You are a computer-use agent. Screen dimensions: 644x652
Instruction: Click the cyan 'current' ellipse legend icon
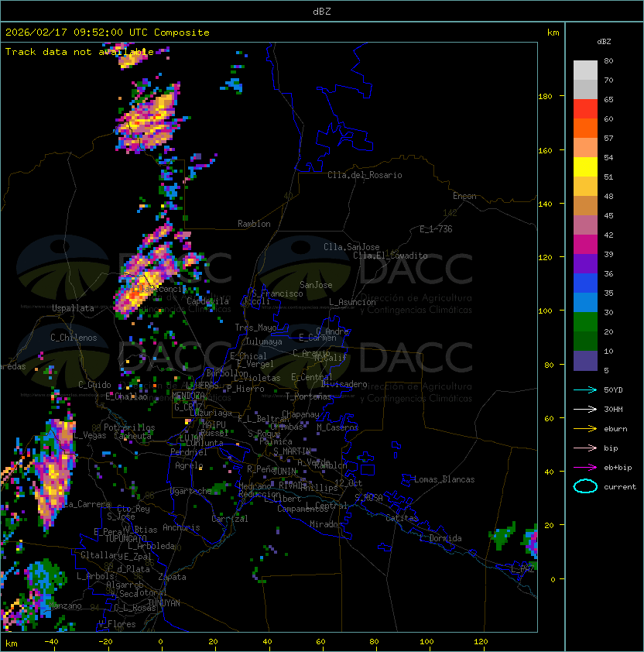pyautogui.click(x=585, y=486)
